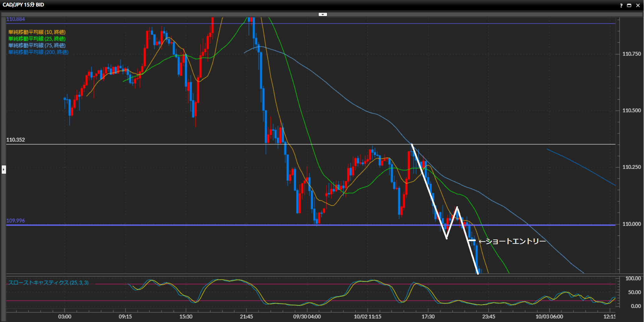644x322 pixels.
Task: Select the 25-period moving average legend
Action: (37, 39)
